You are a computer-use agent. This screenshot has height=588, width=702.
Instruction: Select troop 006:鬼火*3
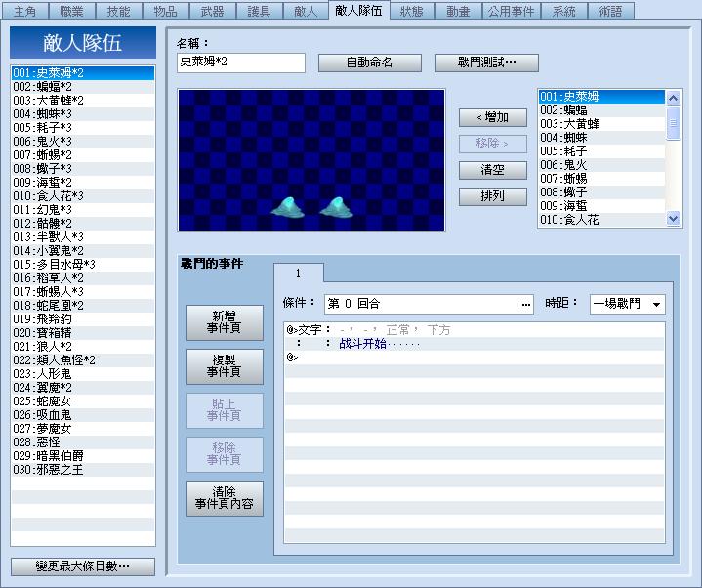(83, 141)
